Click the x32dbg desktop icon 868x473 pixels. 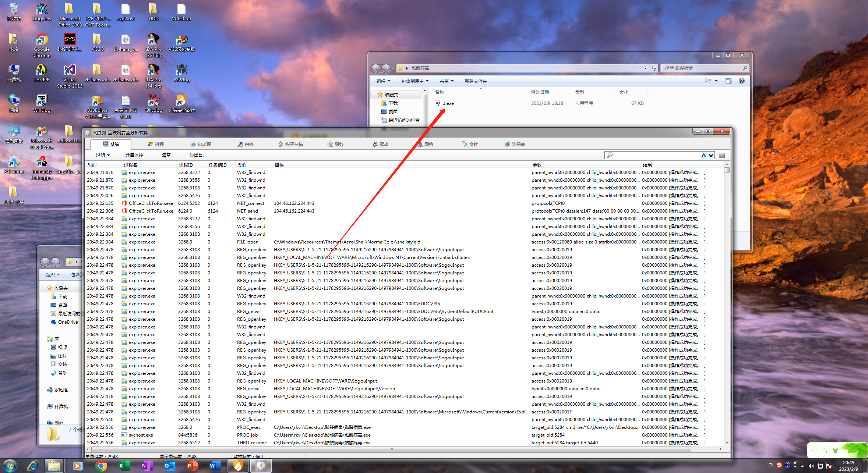[x=182, y=73]
